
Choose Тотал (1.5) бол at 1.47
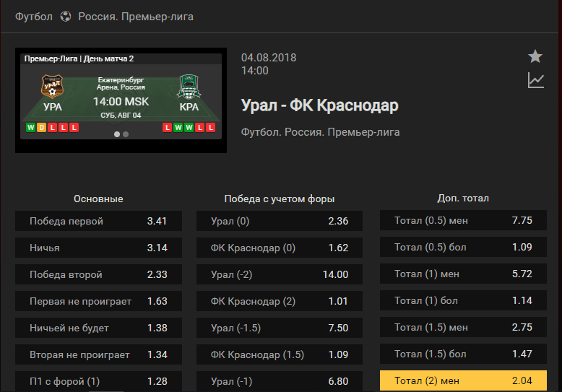pyautogui.click(x=464, y=354)
